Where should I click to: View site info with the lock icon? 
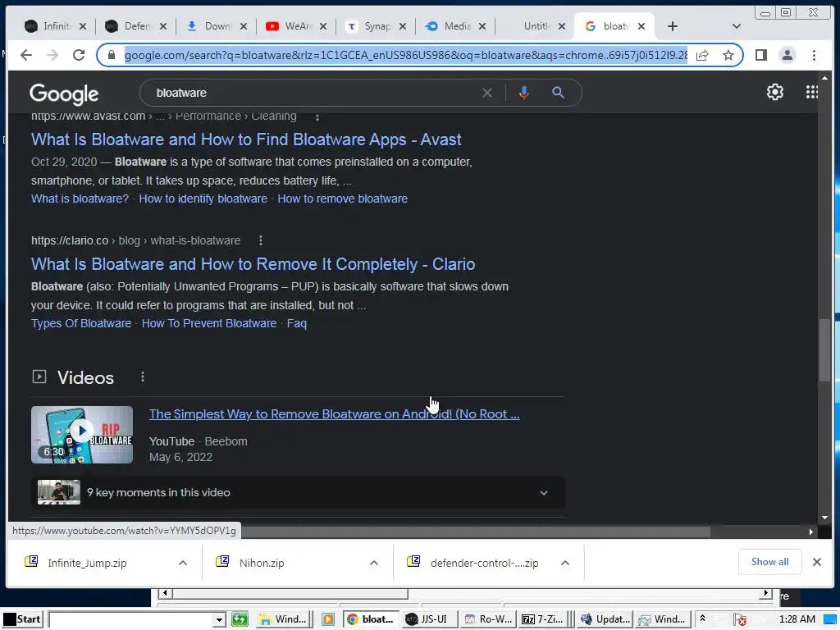(x=112, y=55)
